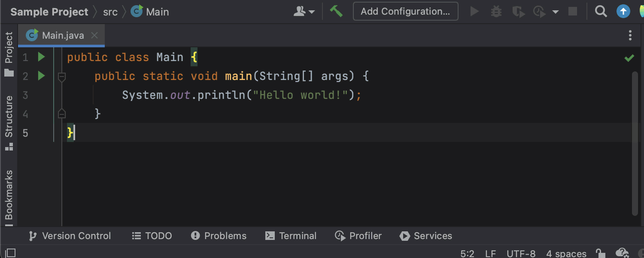Screen dimensions: 644x258
Task: Click the Build Project hammer icon
Action: click(x=336, y=12)
